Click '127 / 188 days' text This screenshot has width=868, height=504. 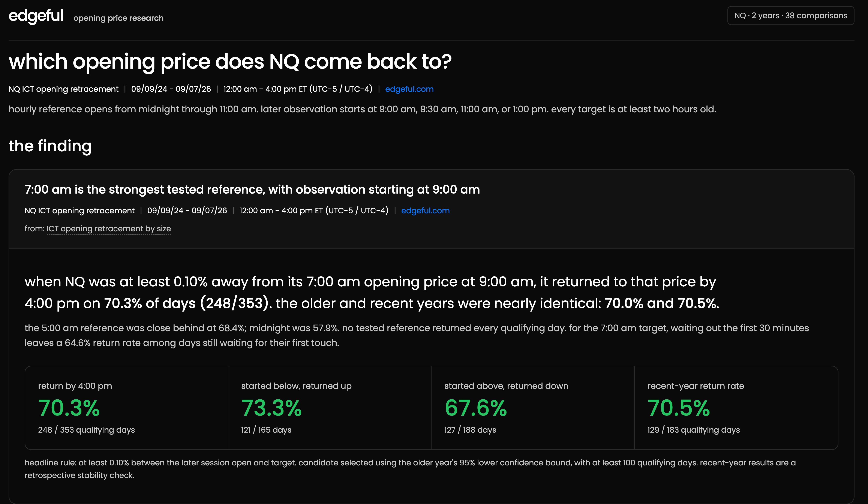pyautogui.click(x=470, y=430)
